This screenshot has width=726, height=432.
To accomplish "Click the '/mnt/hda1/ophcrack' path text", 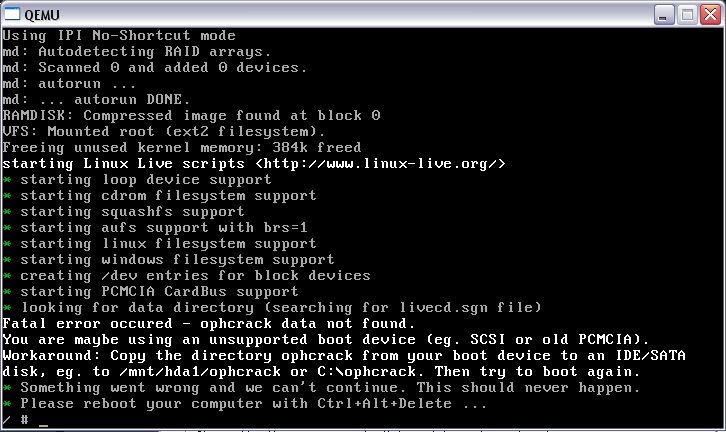I will tap(200, 371).
